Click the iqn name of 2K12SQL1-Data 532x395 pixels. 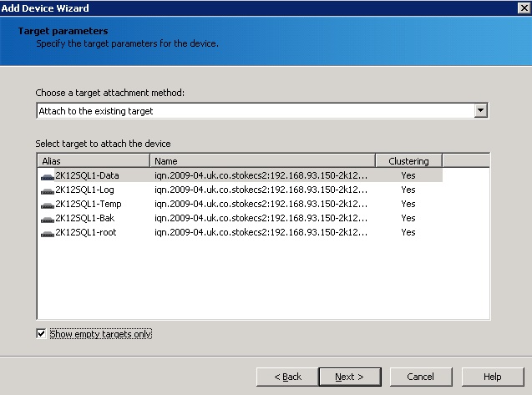pos(261,175)
